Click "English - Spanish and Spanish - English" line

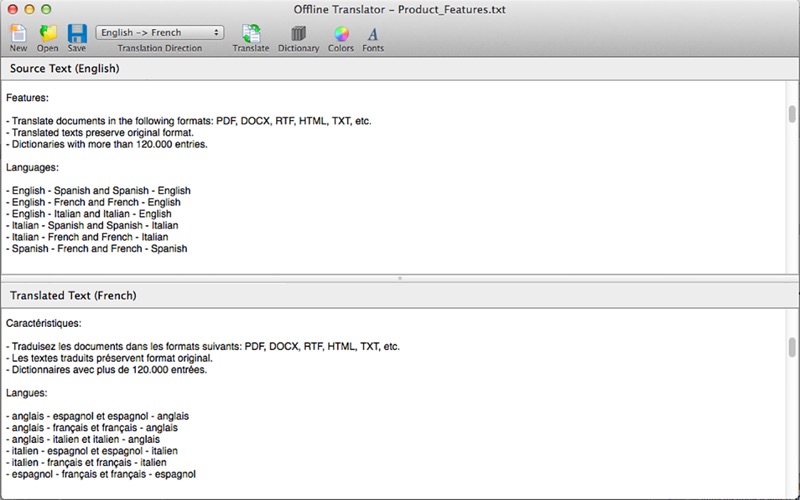[98, 190]
